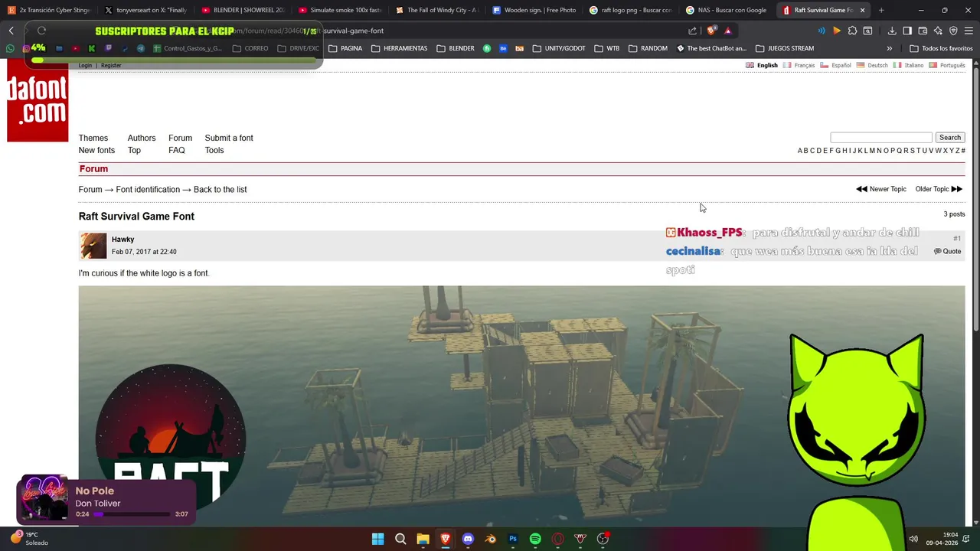Click the volume icon in system tray
The height and width of the screenshot is (551, 980).
913,539
